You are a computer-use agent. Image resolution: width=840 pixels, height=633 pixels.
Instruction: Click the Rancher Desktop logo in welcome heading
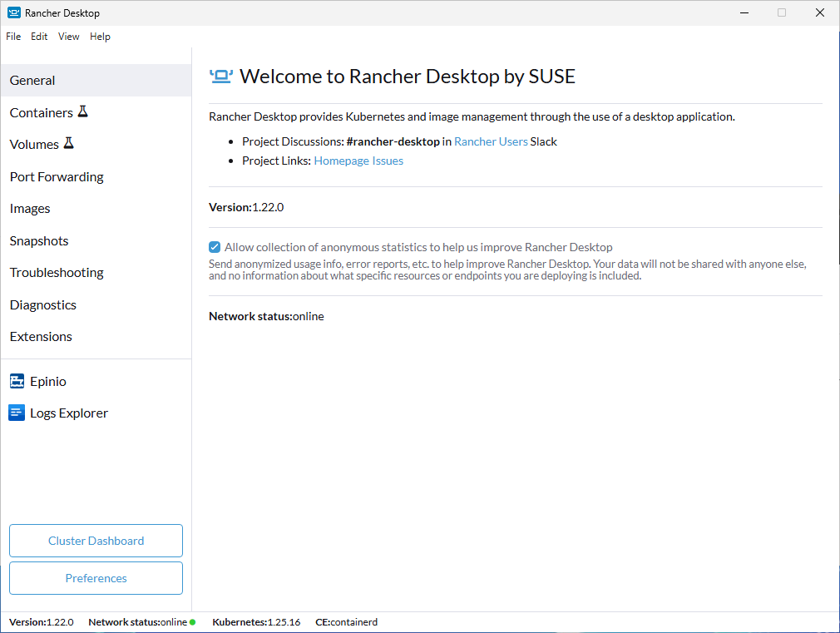point(221,77)
